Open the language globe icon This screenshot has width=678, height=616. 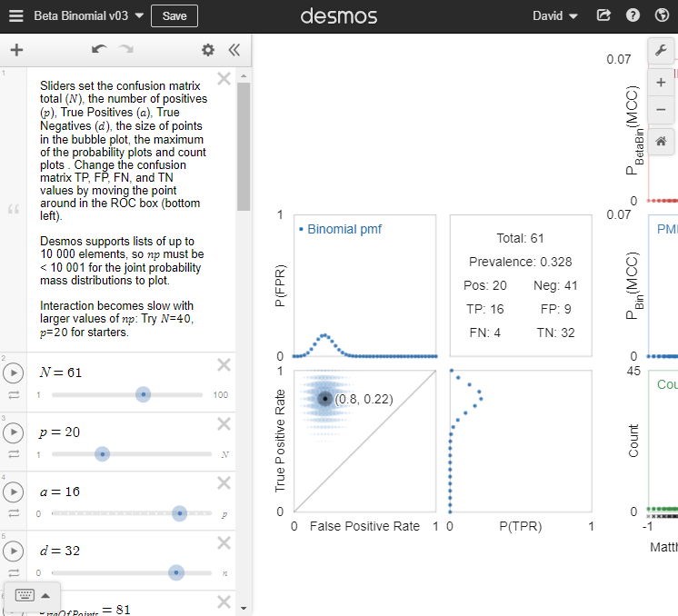(662, 15)
